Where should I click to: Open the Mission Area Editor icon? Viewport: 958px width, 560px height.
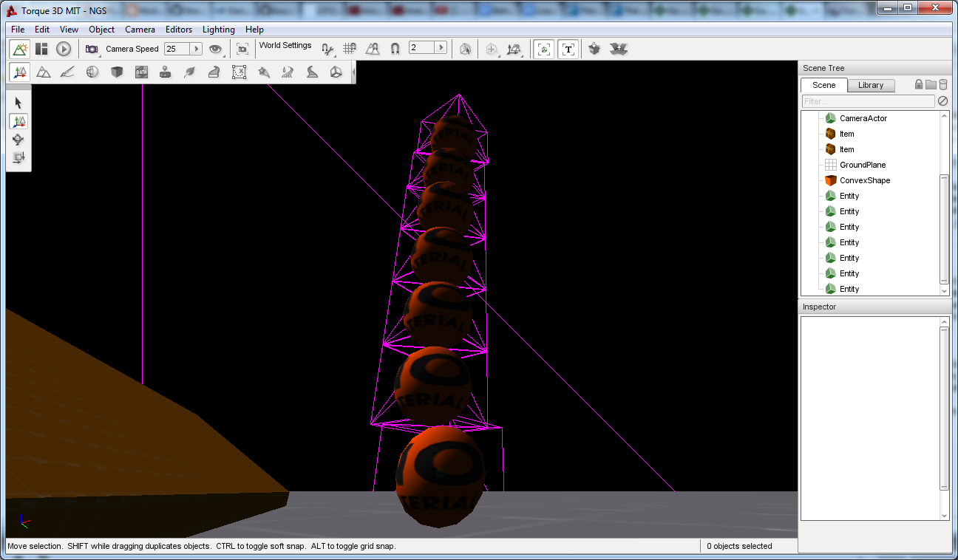pos(239,72)
